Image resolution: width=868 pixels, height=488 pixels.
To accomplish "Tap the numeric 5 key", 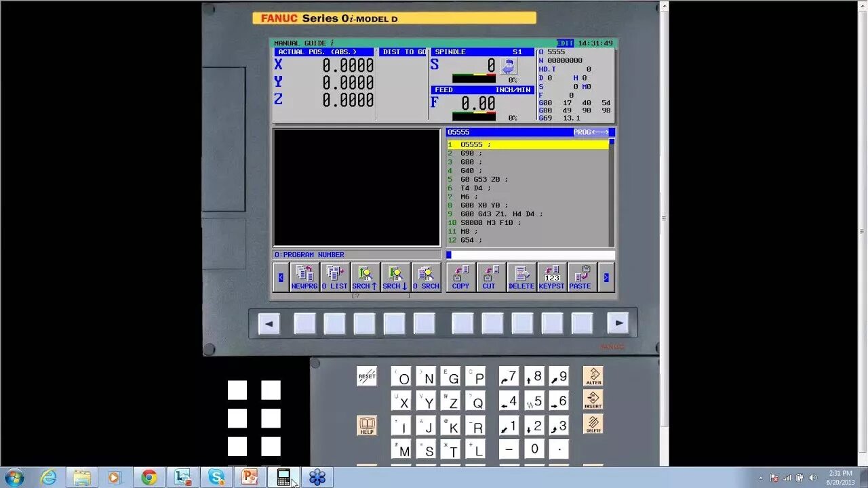I will 534,401.
